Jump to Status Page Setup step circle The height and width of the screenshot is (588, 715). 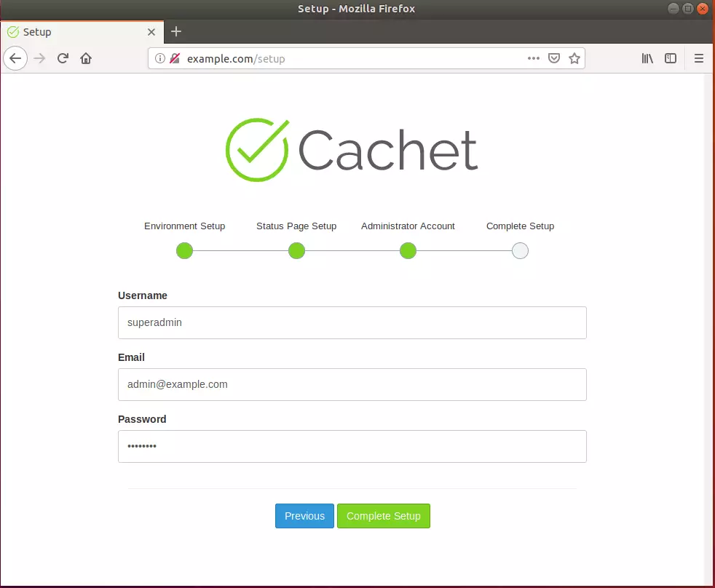click(296, 250)
